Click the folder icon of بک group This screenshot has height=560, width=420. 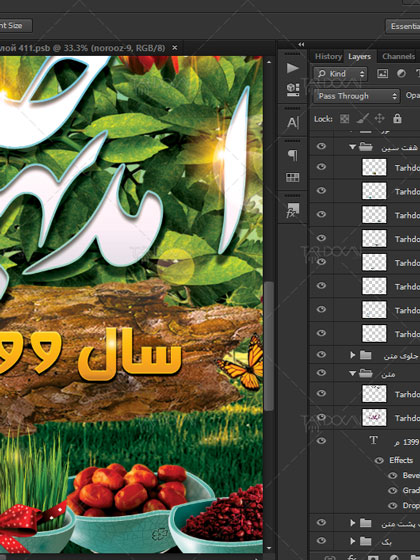[x=366, y=541]
